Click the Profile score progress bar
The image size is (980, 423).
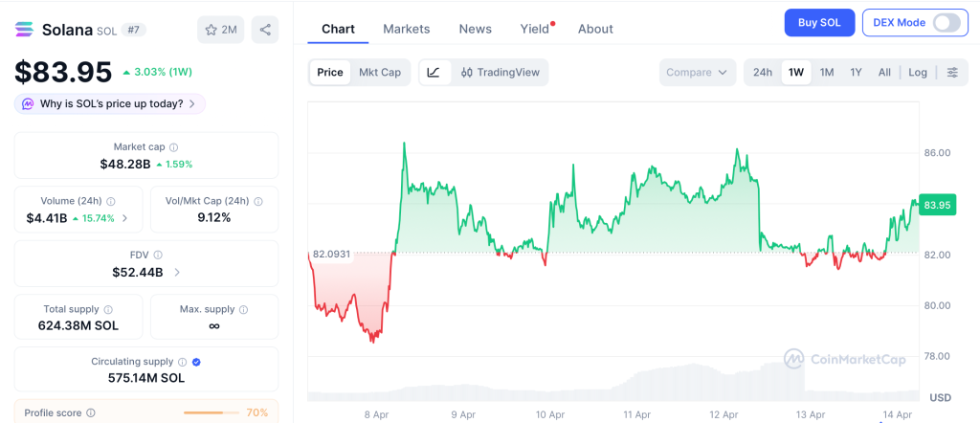tap(212, 412)
